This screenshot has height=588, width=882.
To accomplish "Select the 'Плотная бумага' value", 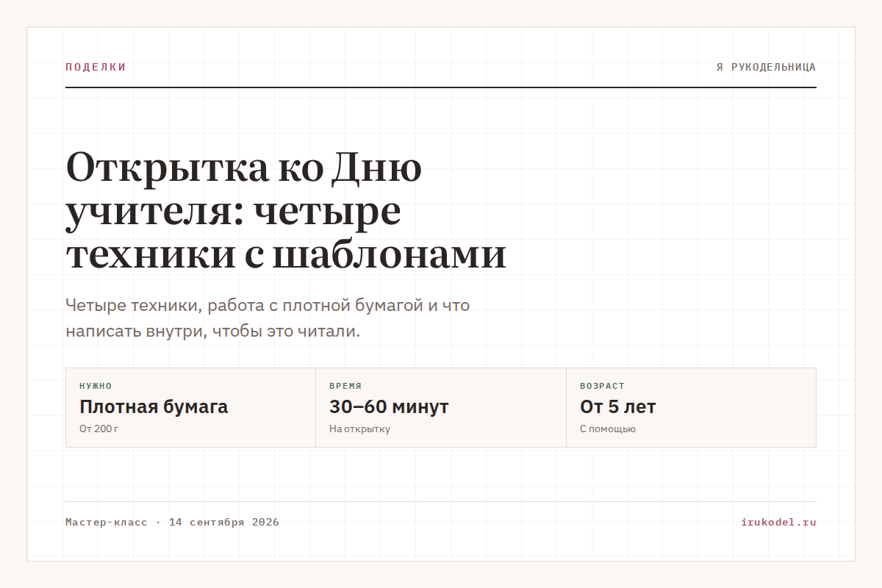I will point(154,406).
